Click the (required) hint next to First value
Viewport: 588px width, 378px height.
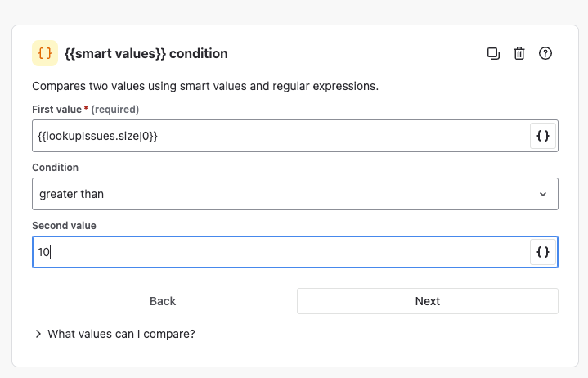[x=115, y=109]
